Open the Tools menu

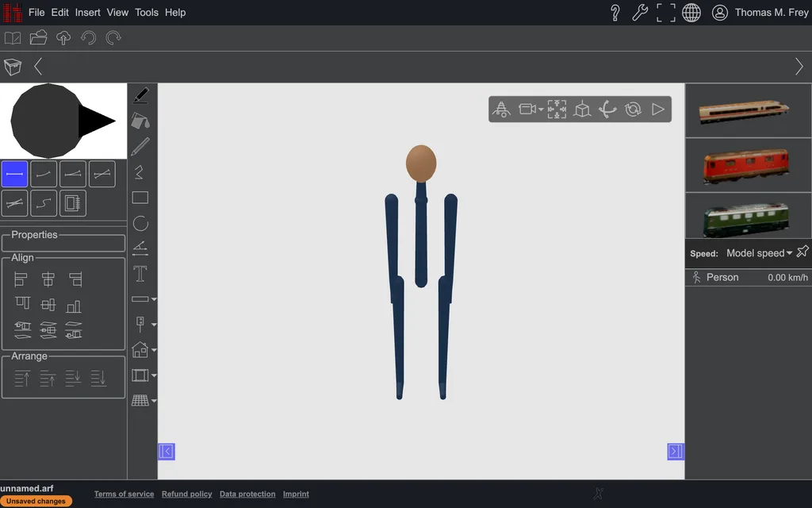[147, 13]
